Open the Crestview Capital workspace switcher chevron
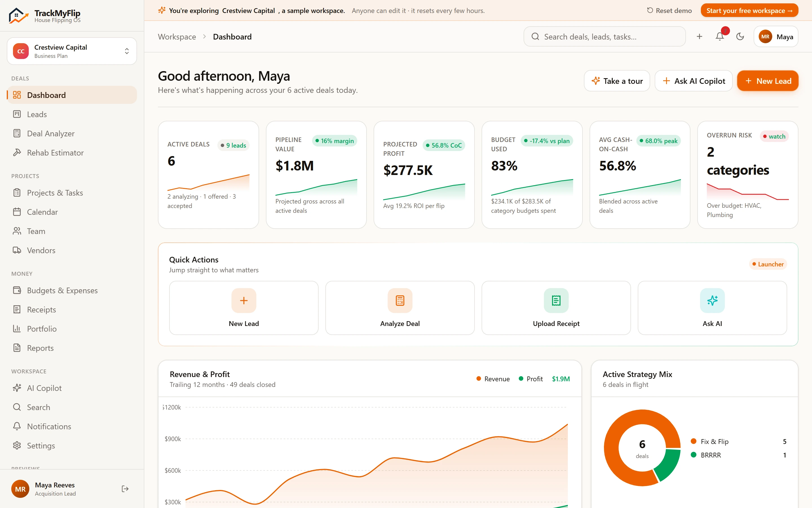 (127, 51)
